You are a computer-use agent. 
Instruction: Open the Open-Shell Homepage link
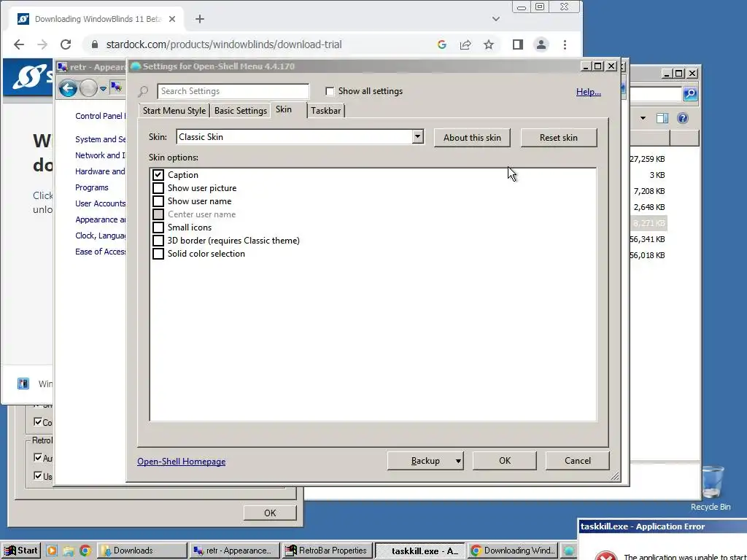182,462
